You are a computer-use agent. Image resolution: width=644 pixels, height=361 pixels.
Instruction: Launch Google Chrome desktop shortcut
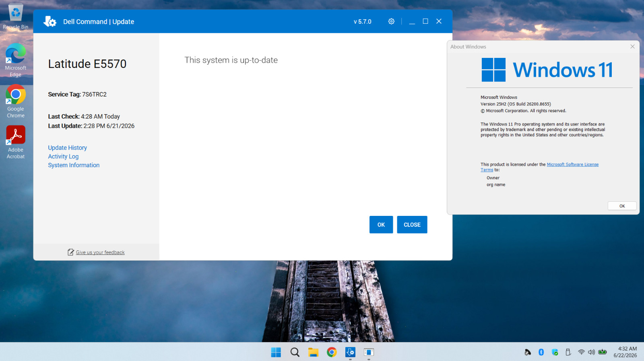coord(16,101)
